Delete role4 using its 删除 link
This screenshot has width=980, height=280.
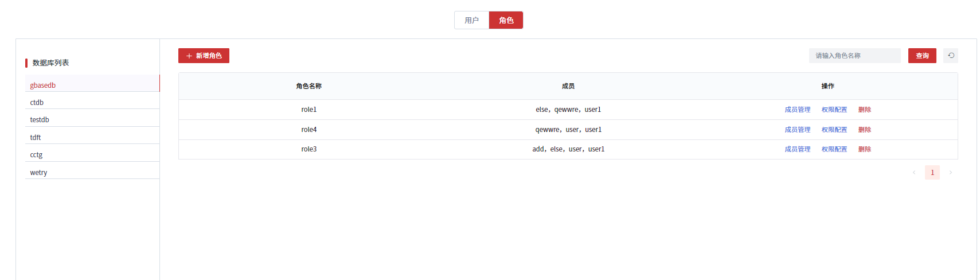(864, 130)
